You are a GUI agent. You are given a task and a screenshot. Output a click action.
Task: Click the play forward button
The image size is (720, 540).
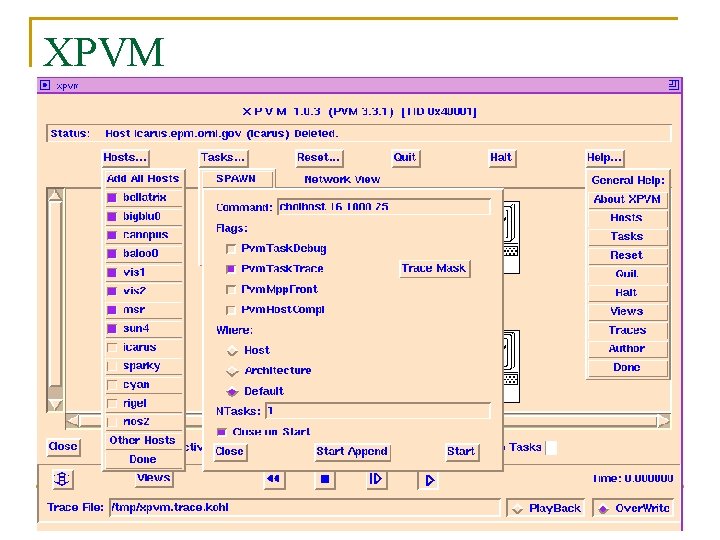pyautogui.click(x=429, y=480)
